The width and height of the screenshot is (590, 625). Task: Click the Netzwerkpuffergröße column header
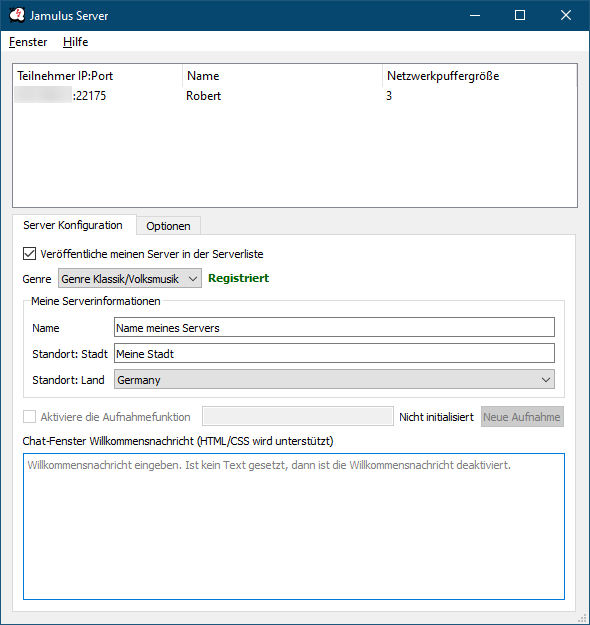coord(480,76)
